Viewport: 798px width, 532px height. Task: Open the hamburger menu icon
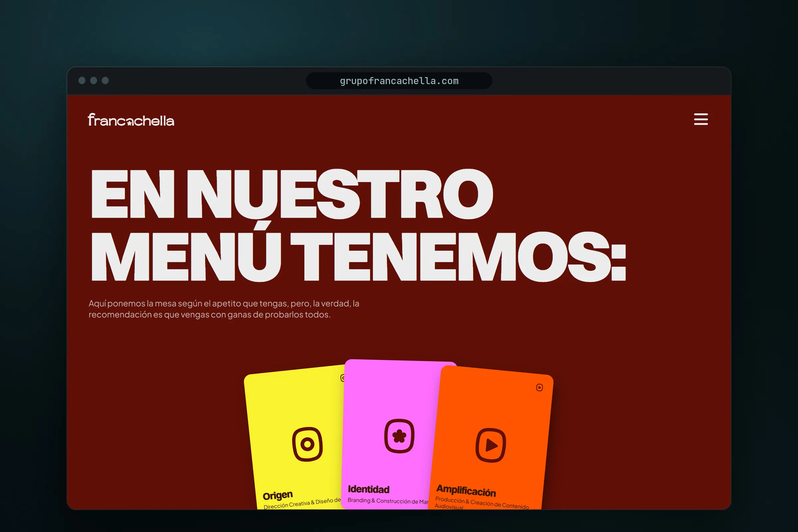click(x=701, y=119)
